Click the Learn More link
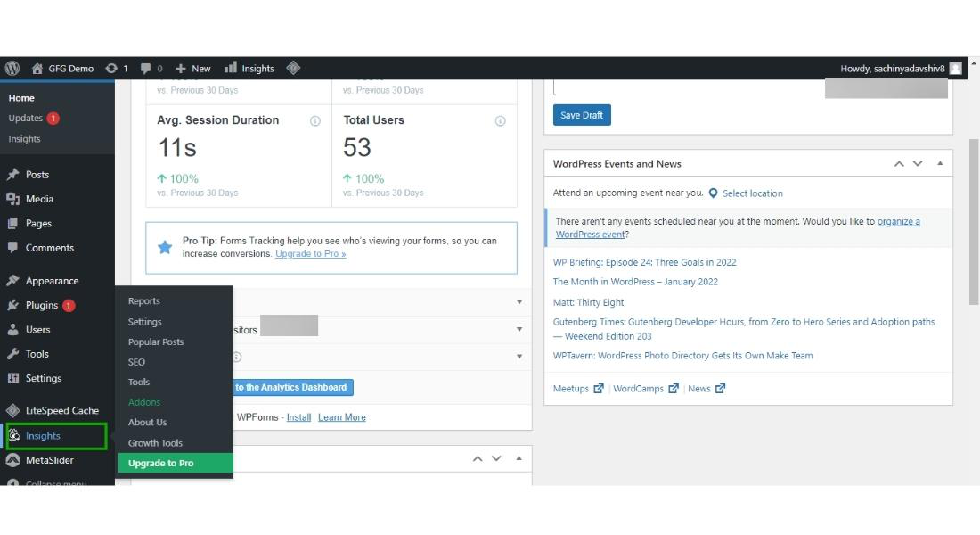The image size is (980, 535). click(x=342, y=417)
